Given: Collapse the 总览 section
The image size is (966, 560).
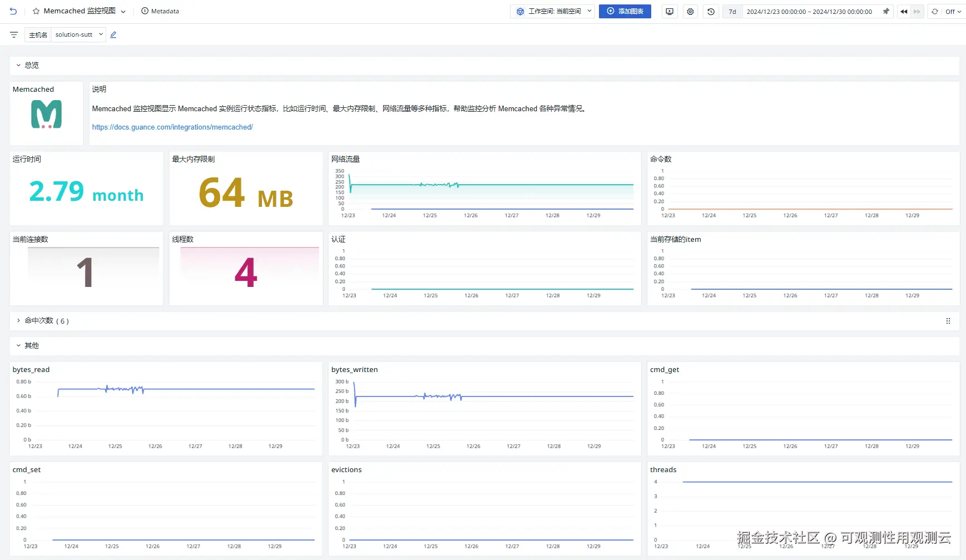Looking at the screenshot, I should pyautogui.click(x=18, y=65).
